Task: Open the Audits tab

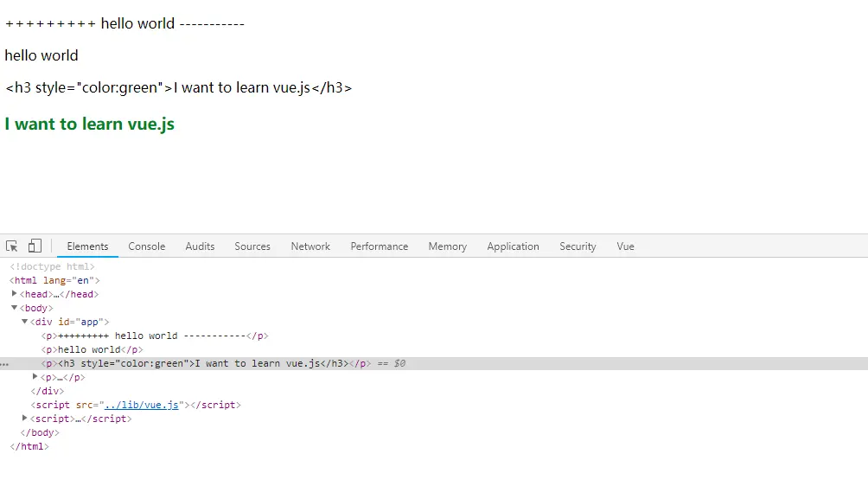Action: click(200, 246)
